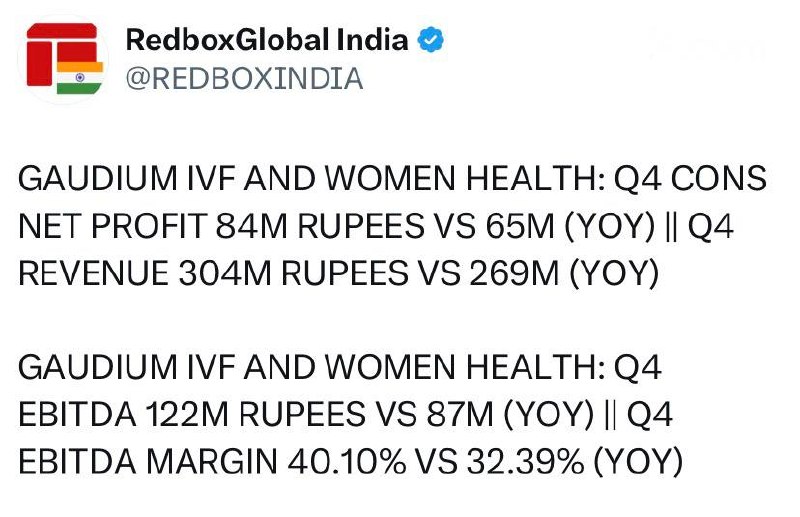Open the RedboxGlobal India profile avatar
The width and height of the screenshot is (800, 517).
63,59
